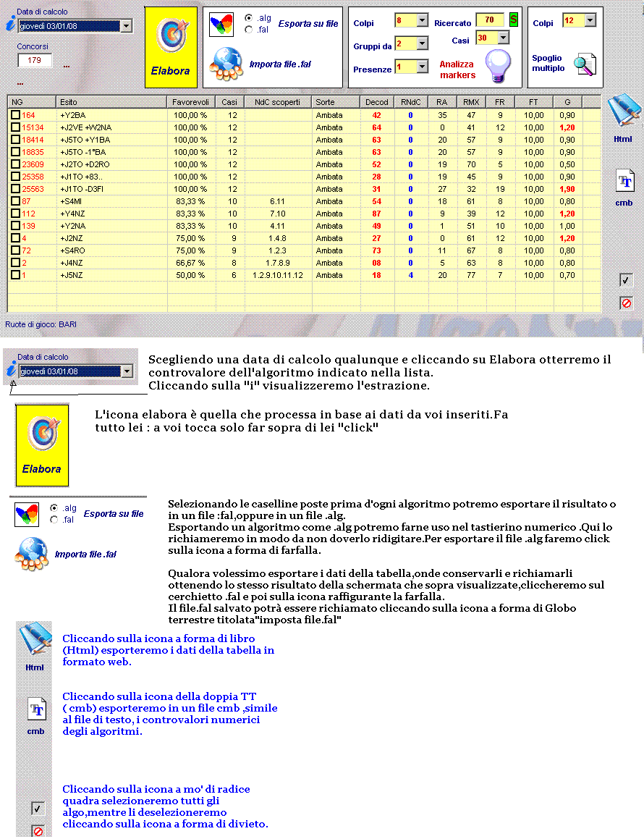Click the Concorsi field showing 179
Screen dimensions: 644x839
pyautogui.click(x=34, y=61)
